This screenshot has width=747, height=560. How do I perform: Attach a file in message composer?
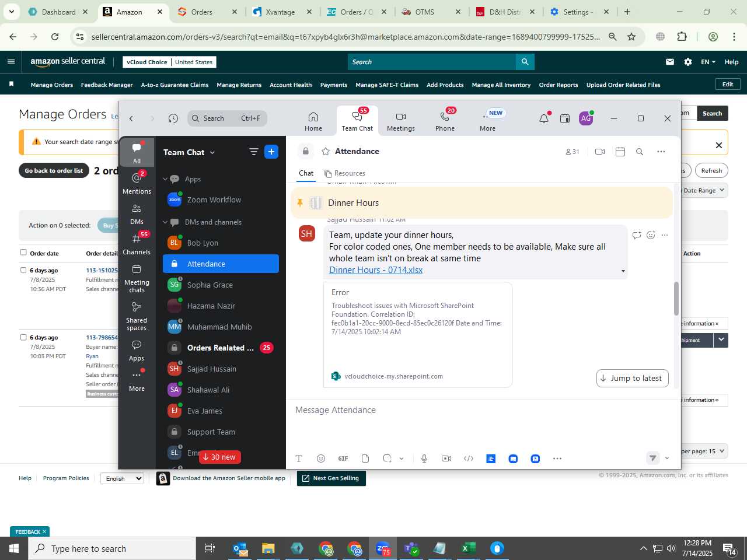pyautogui.click(x=365, y=459)
